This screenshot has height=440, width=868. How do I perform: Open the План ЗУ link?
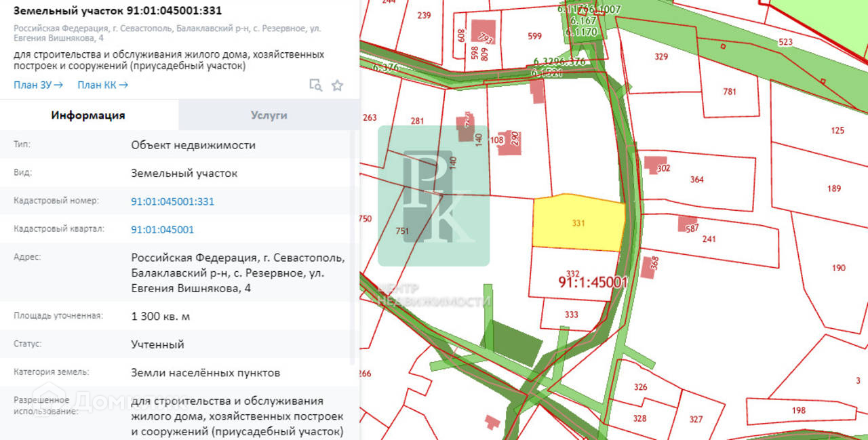(x=39, y=85)
